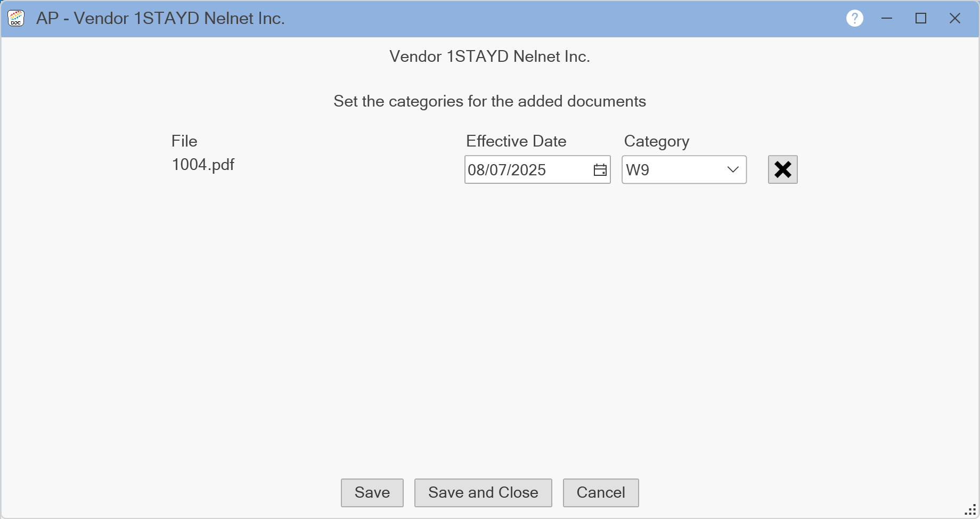Screen dimensions: 980x519
Task: Open help with the question mark icon
Action: [854, 19]
